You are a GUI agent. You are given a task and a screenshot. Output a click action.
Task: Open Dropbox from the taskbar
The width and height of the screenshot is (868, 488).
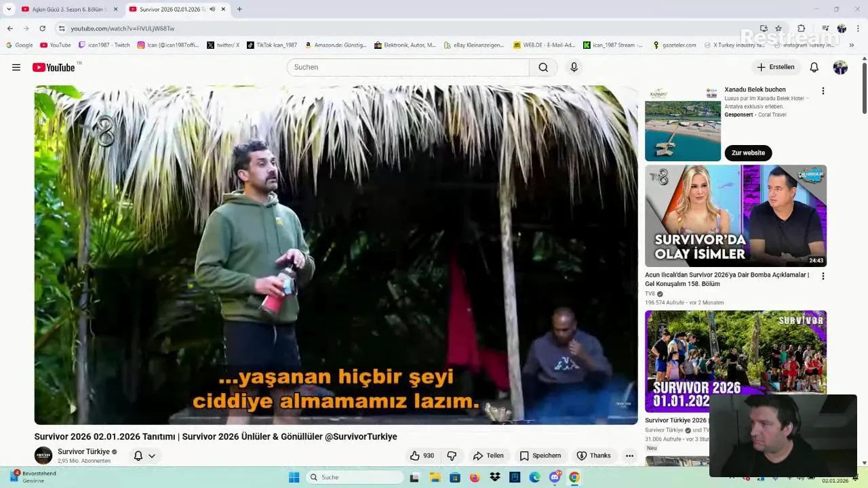coord(495,477)
